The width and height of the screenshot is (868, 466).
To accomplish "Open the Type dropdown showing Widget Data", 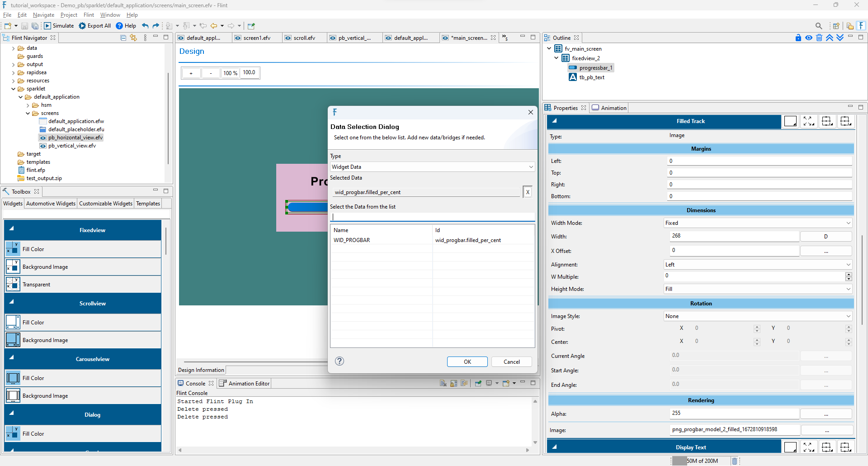I will tap(433, 167).
